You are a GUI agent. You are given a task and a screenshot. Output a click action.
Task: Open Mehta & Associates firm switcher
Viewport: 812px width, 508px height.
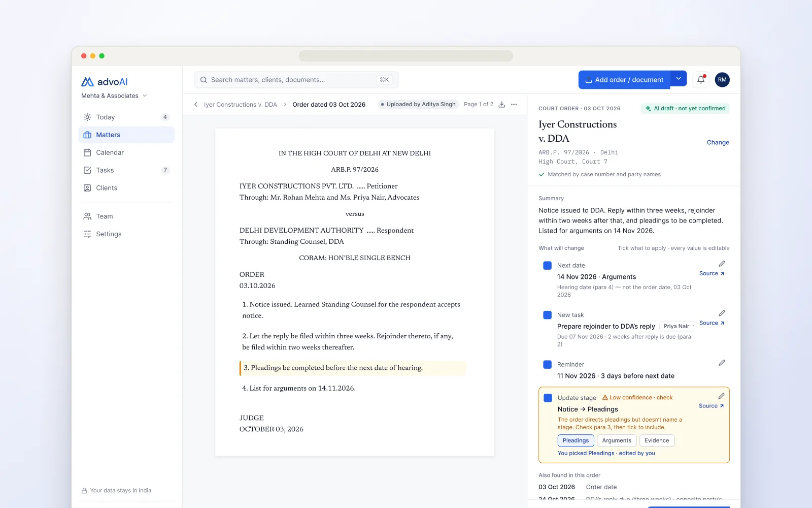[114, 96]
